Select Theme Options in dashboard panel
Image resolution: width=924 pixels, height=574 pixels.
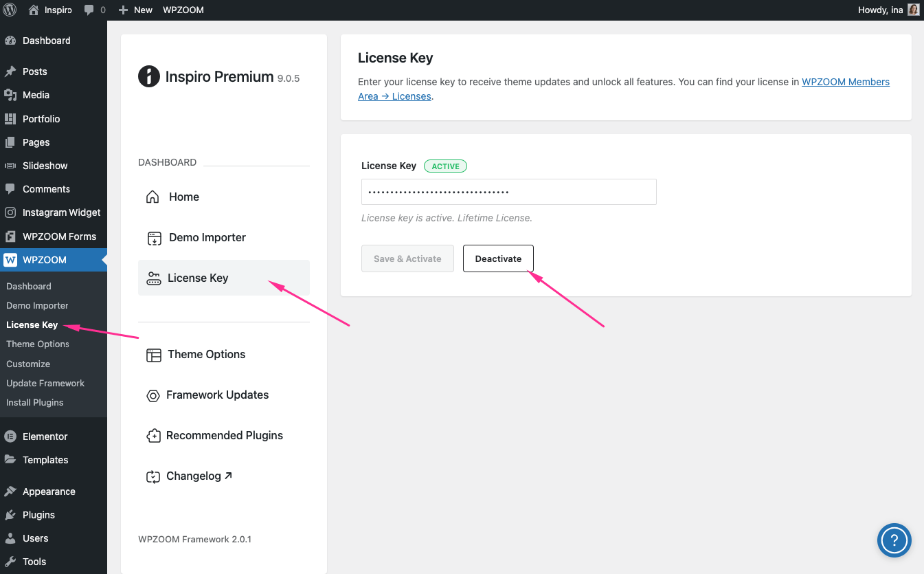coord(206,354)
